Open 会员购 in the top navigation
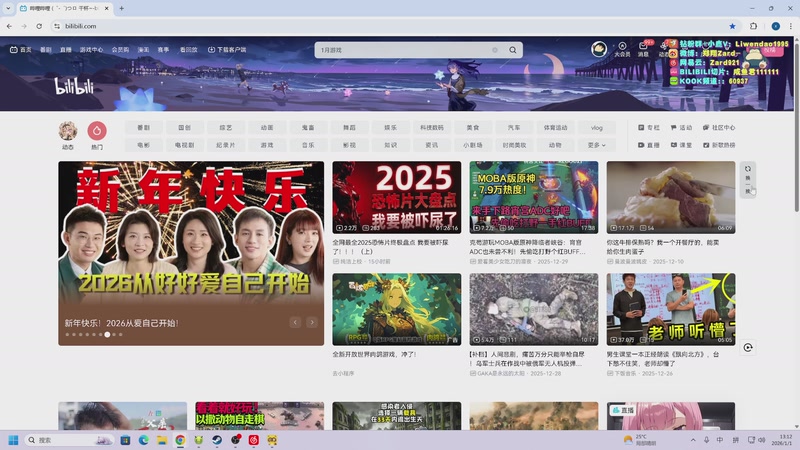 (x=120, y=49)
